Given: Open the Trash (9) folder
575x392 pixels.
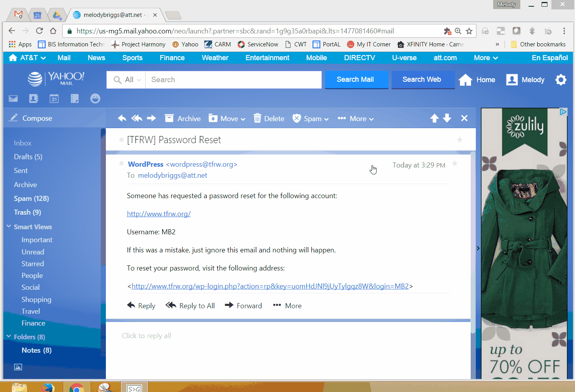Looking at the screenshot, I should coord(28,212).
